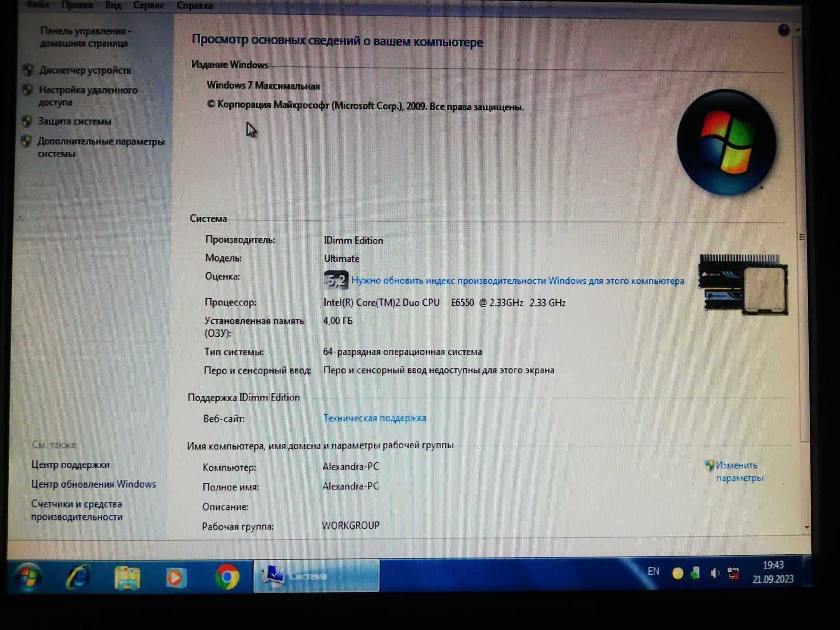840x630 pixels.
Task: Open the volume speaker tray icon
Action: [714, 574]
